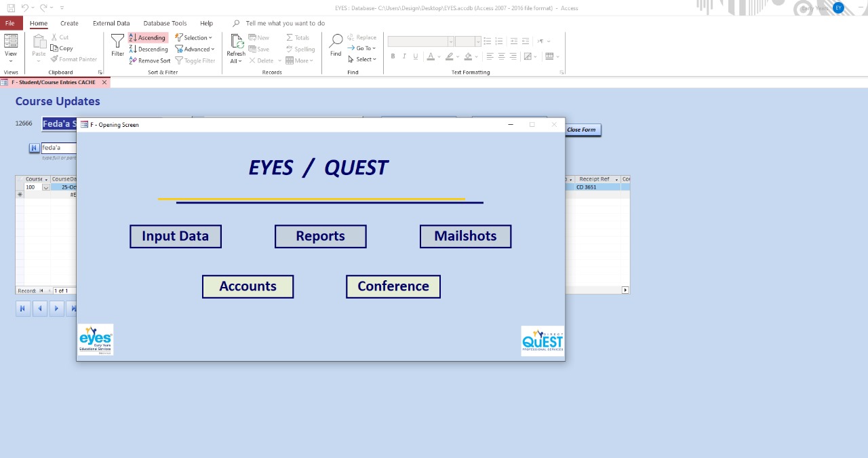Click the align right icon

[x=513, y=56]
